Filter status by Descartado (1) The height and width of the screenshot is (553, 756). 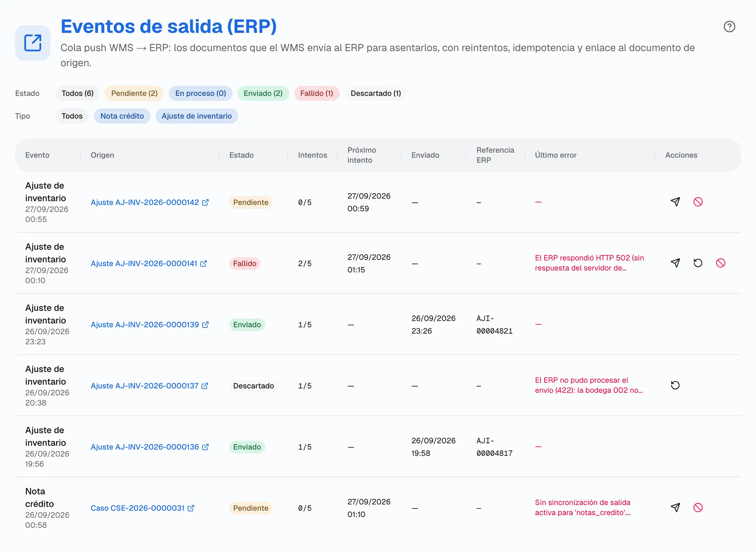pyautogui.click(x=376, y=93)
